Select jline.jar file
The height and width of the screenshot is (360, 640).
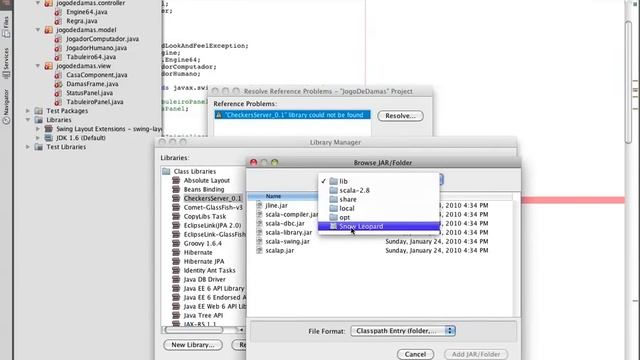point(276,205)
